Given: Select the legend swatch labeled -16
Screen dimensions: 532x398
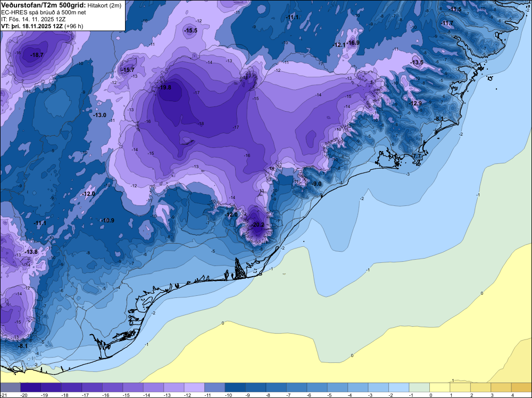Looking at the screenshot, I should click(112, 387).
